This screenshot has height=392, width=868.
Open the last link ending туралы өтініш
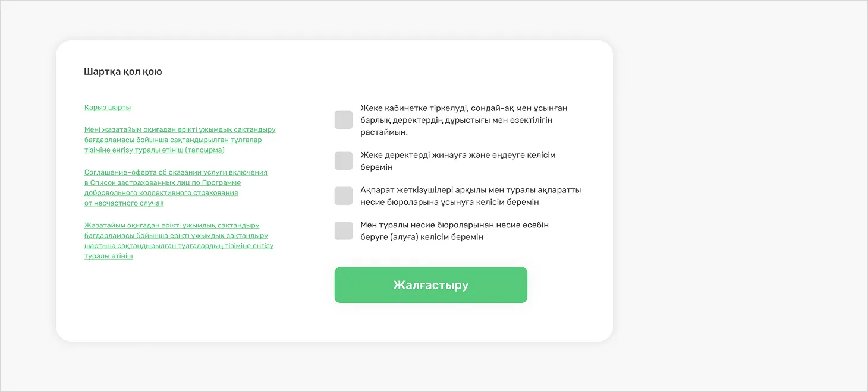[178, 241]
